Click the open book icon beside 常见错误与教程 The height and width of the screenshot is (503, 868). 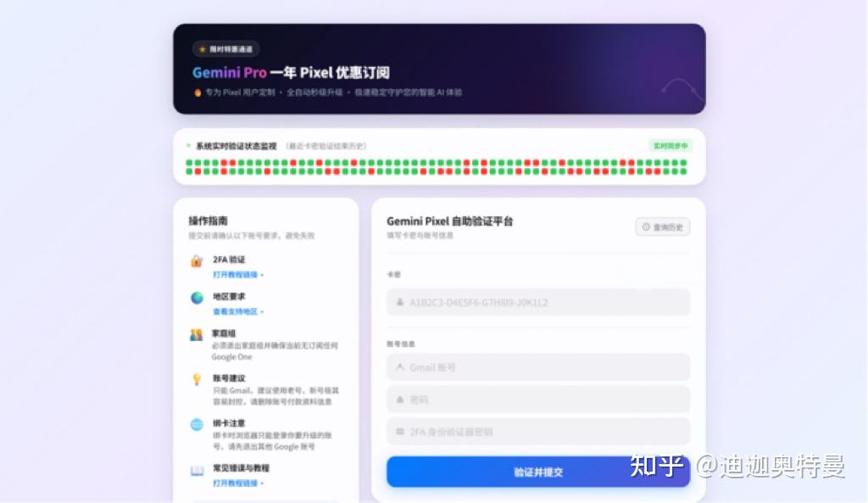point(197,471)
